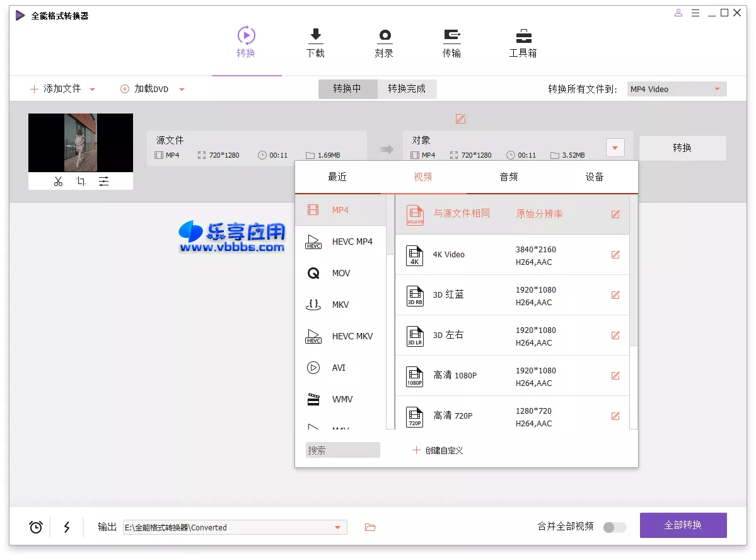Enable 合并全部视频 merge videos switch
Screen dimensions: 756x560
(x=614, y=527)
